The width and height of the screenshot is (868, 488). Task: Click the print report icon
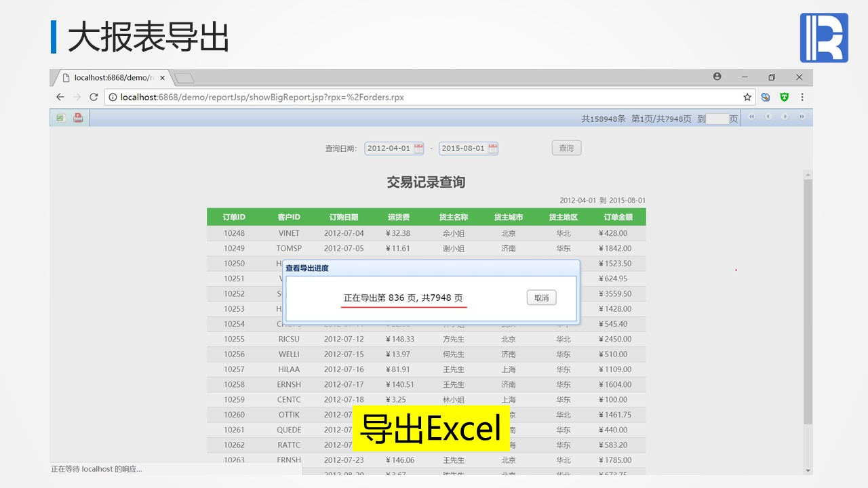tap(78, 118)
